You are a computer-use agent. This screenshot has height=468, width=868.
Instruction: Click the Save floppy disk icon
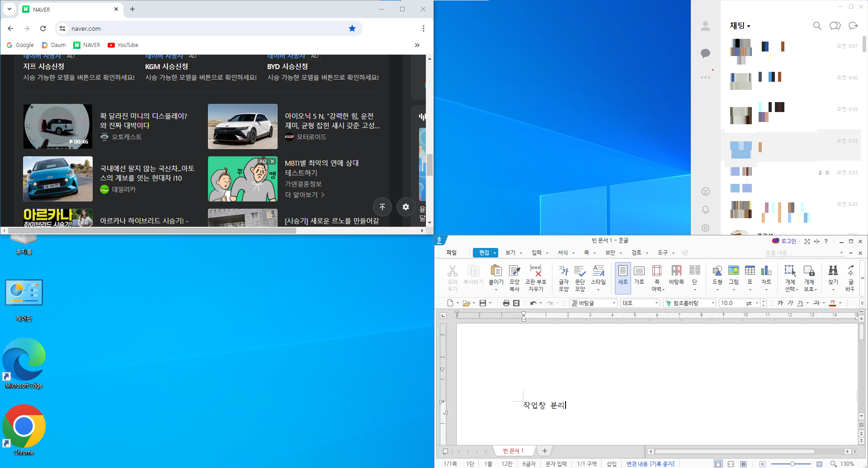point(483,303)
